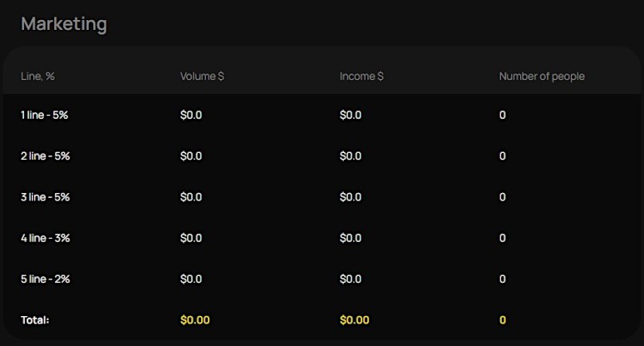Image resolution: width=644 pixels, height=346 pixels.
Task: Click the people count for 1 line
Action: 503,115
